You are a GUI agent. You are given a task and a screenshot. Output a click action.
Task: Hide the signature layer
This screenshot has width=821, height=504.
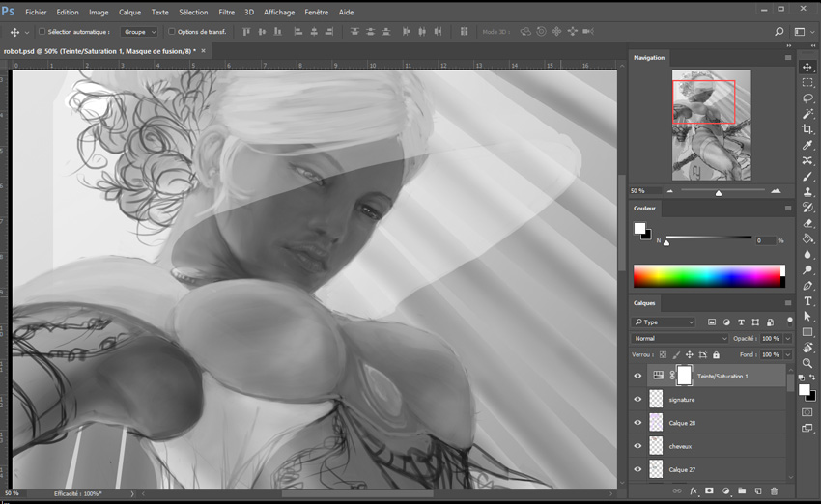(x=637, y=399)
